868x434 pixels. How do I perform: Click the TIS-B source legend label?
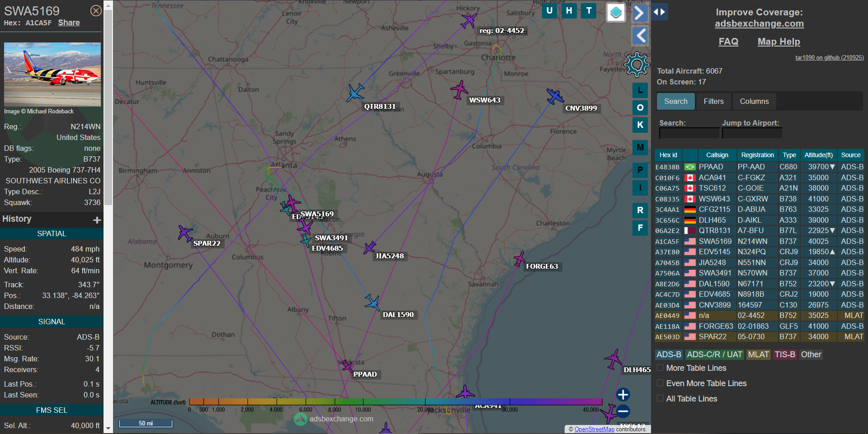point(784,355)
